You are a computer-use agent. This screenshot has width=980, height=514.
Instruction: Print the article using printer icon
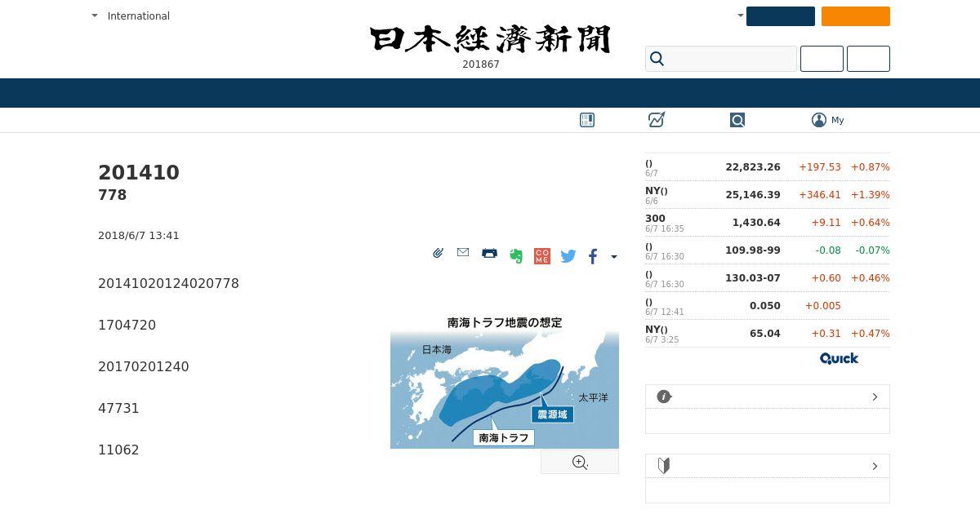(x=489, y=253)
